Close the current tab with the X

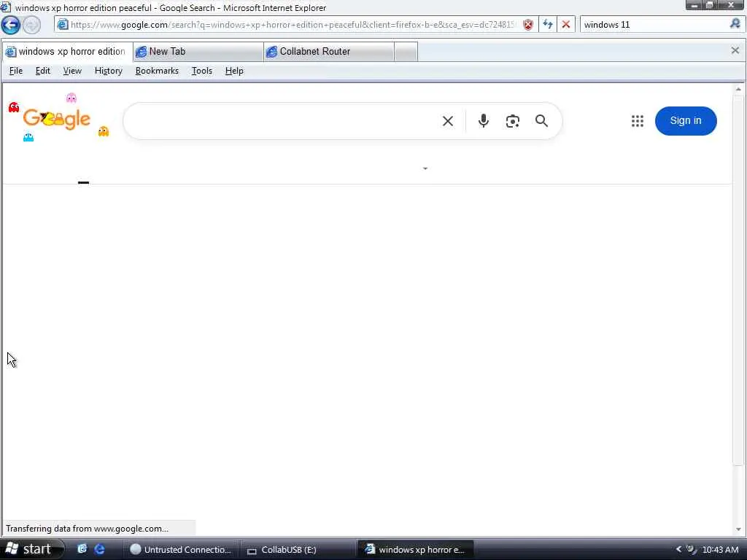(x=735, y=50)
